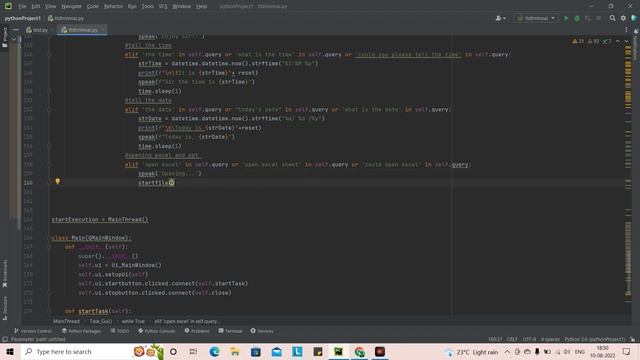Open File Explorer from taskbar

tap(235, 351)
